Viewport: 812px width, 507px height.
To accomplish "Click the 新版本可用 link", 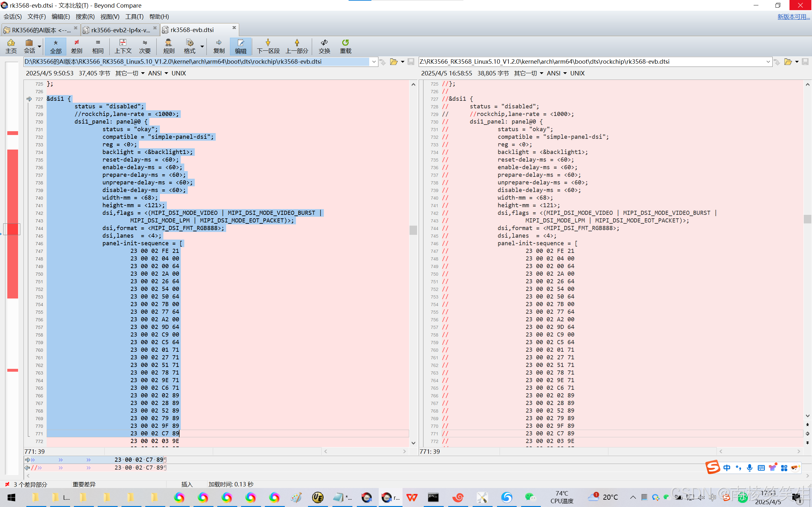I will 793,16.
